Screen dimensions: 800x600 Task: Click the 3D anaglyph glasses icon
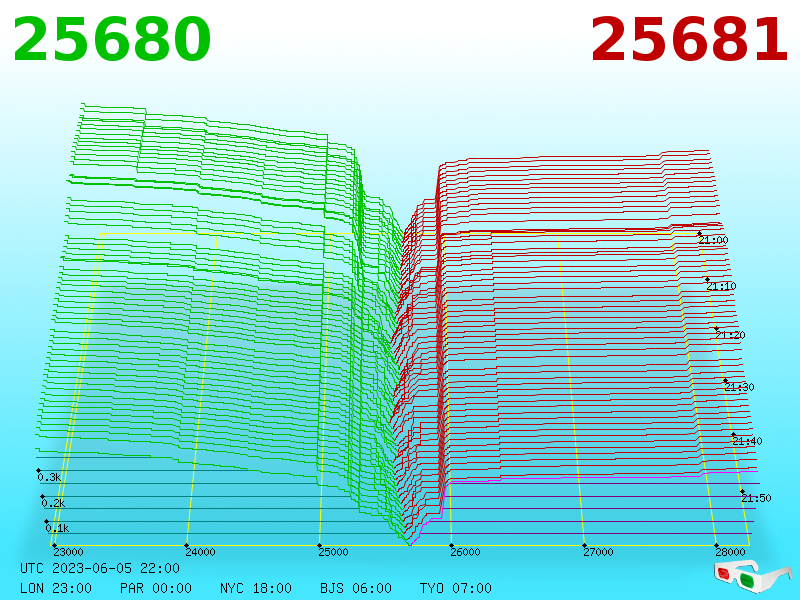coord(752,577)
